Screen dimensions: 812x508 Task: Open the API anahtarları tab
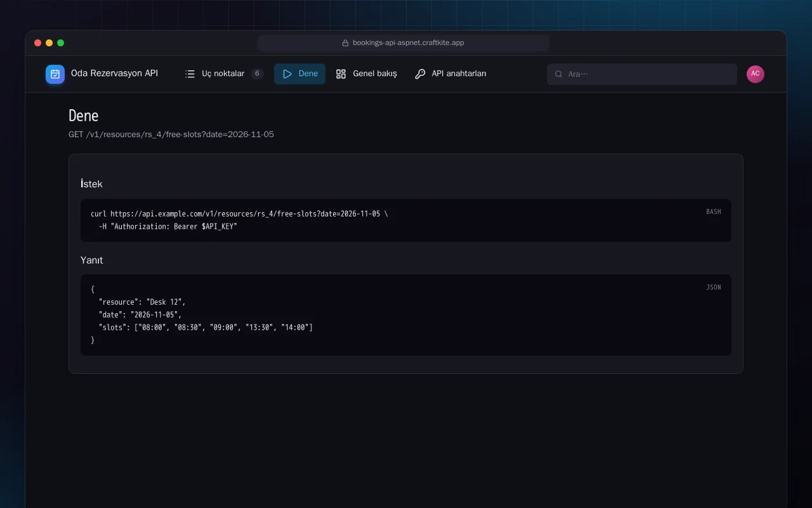450,74
